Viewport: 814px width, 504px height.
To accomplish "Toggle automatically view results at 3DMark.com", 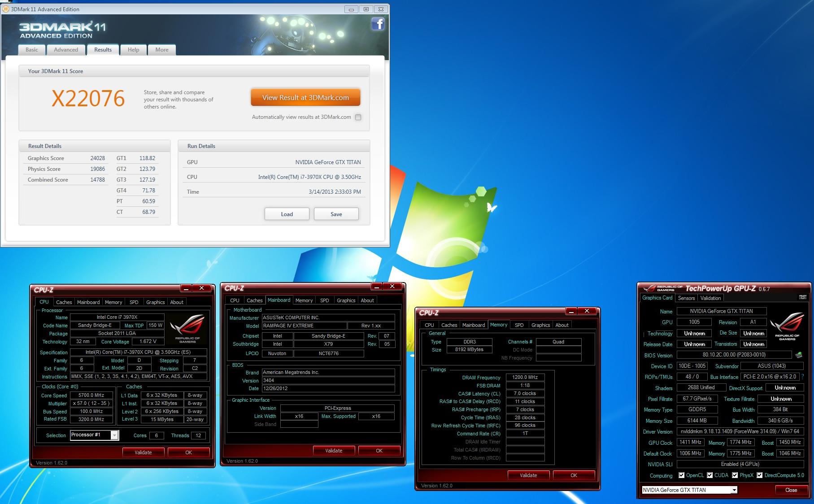I will (x=358, y=117).
